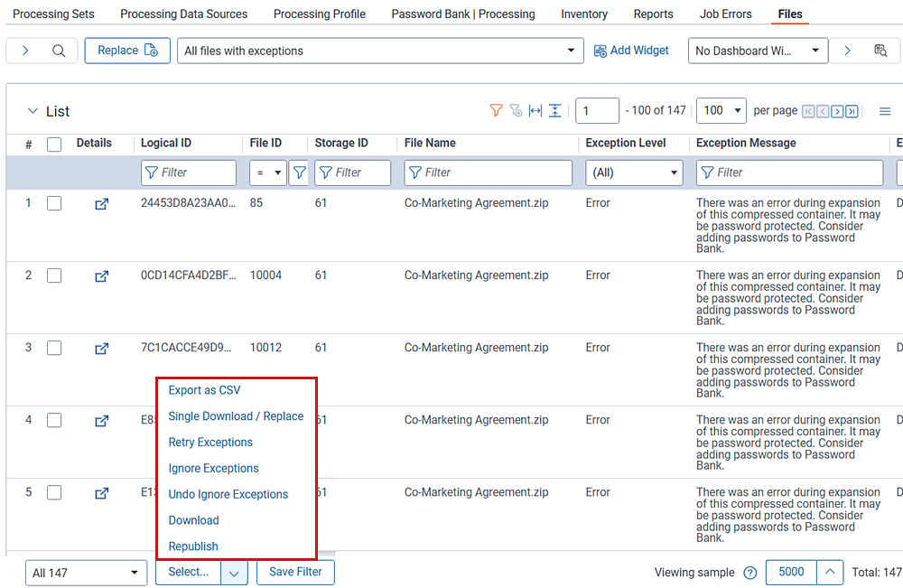The height and width of the screenshot is (588, 903).
Task: Clear all applied filters
Action: 516,110
